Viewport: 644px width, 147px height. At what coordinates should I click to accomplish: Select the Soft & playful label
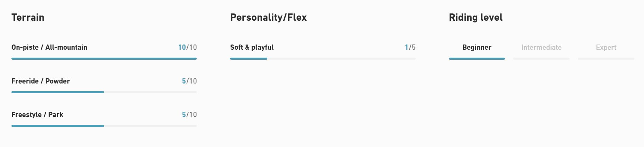coord(251,47)
